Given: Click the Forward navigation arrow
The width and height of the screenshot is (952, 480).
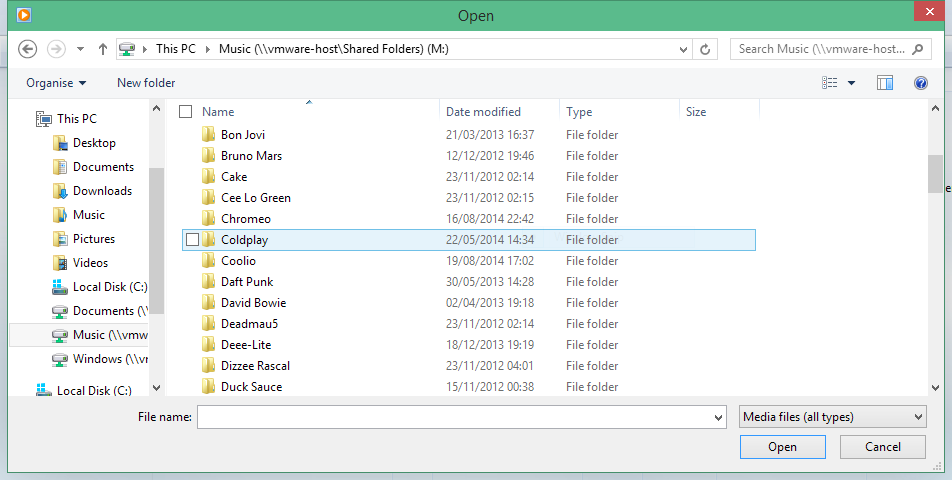Looking at the screenshot, I should [x=56, y=49].
